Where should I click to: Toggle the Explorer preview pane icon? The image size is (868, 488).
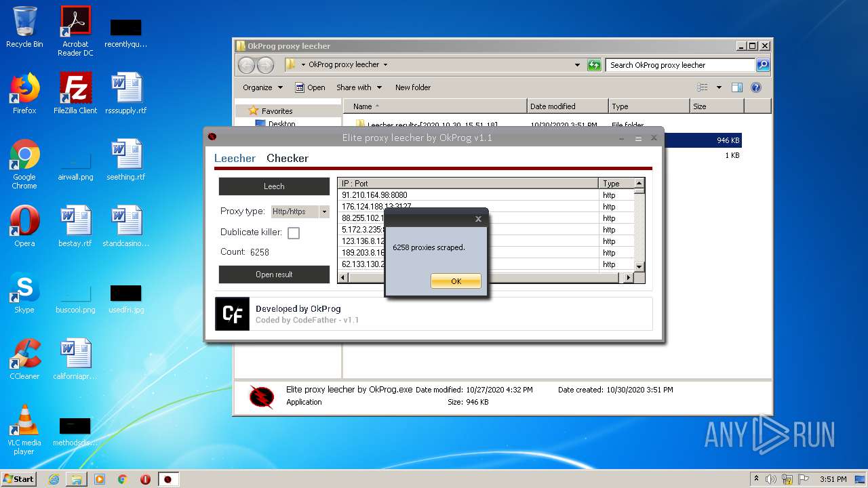coord(737,87)
